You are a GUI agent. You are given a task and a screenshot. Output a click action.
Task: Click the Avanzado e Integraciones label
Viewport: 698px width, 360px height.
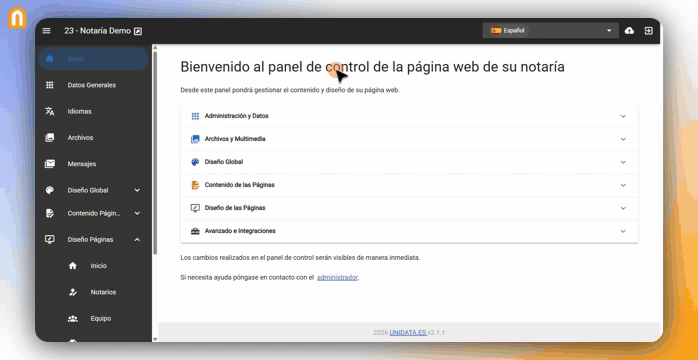(x=240, y=231)
